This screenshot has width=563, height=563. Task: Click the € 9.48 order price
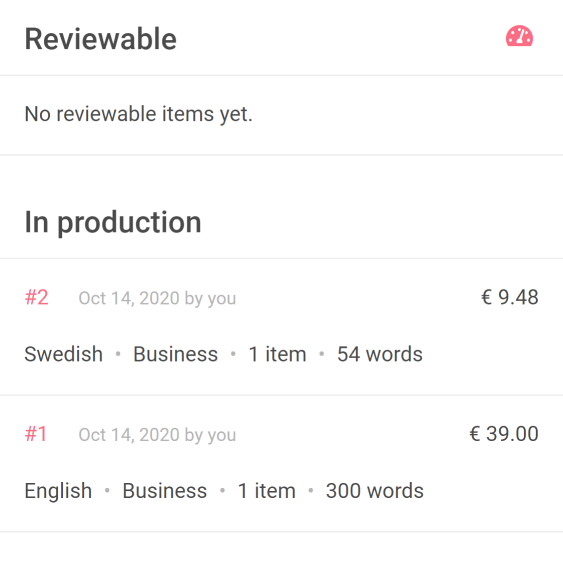[x=510, y=297]
